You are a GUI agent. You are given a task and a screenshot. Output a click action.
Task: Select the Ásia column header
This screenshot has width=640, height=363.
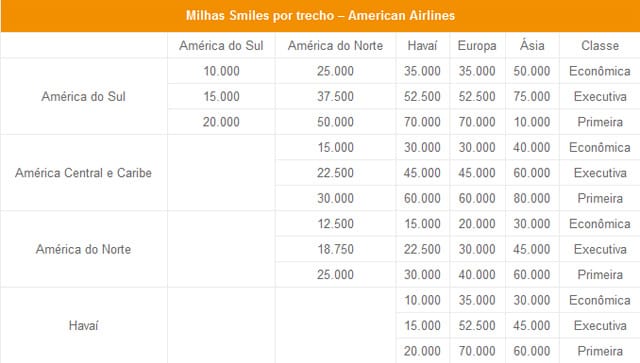tap(532, 45)
